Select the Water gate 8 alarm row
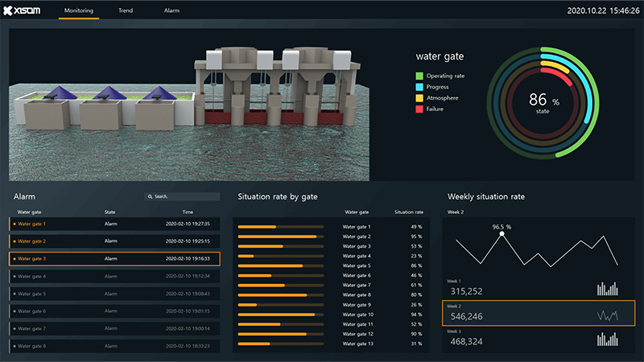The image size is (644, 362). (x=113, y=346)
